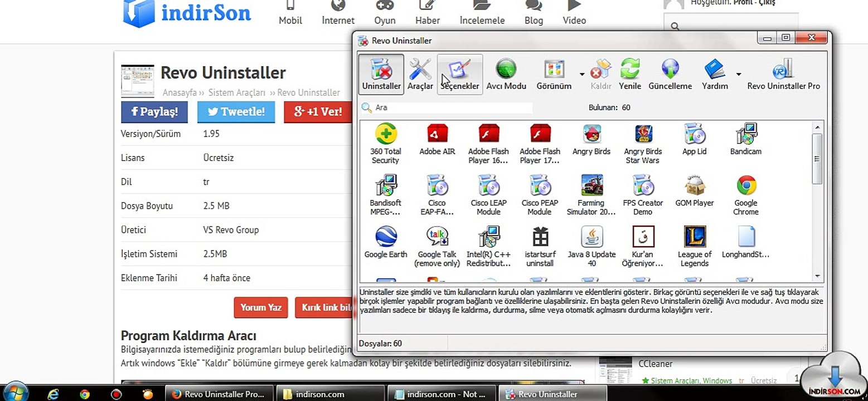Click the Kaldır remove button
The width and height of the screenshot is (868, 401).
pos(601,74)
